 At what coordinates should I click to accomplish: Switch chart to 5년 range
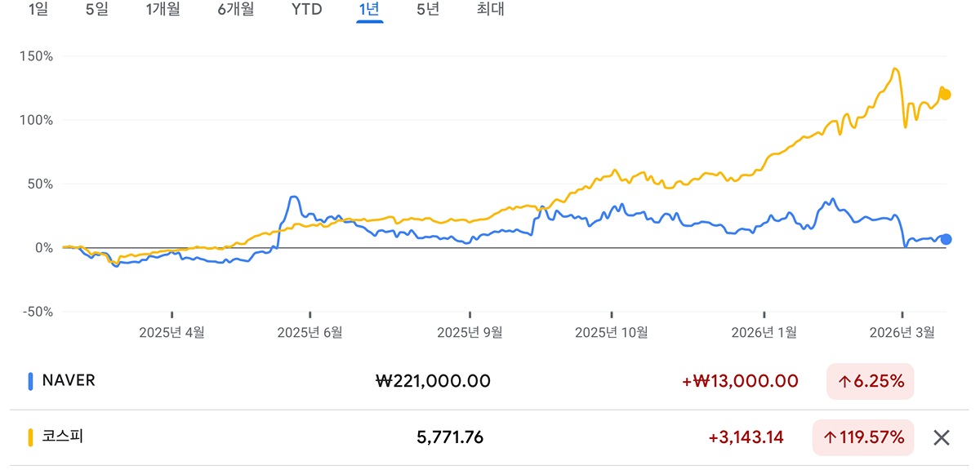(x=427, y=10)
